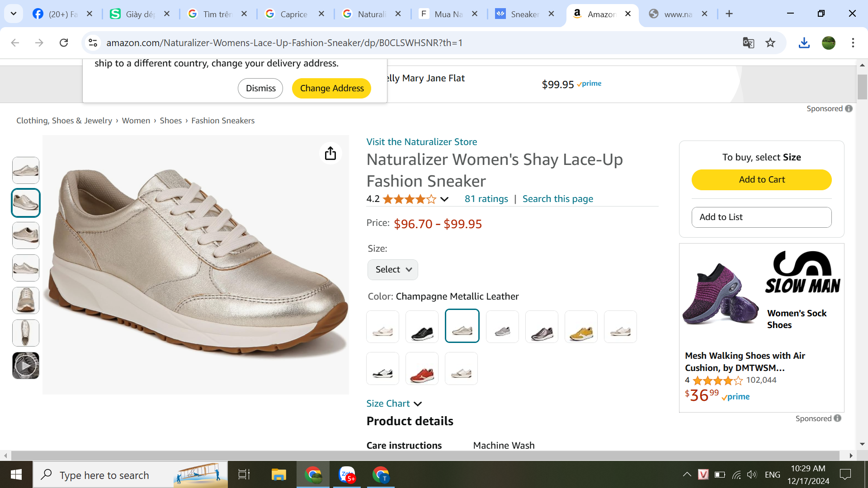Open Chrome downloads icon
Screen dimensions: 868x488
[804, 43]
